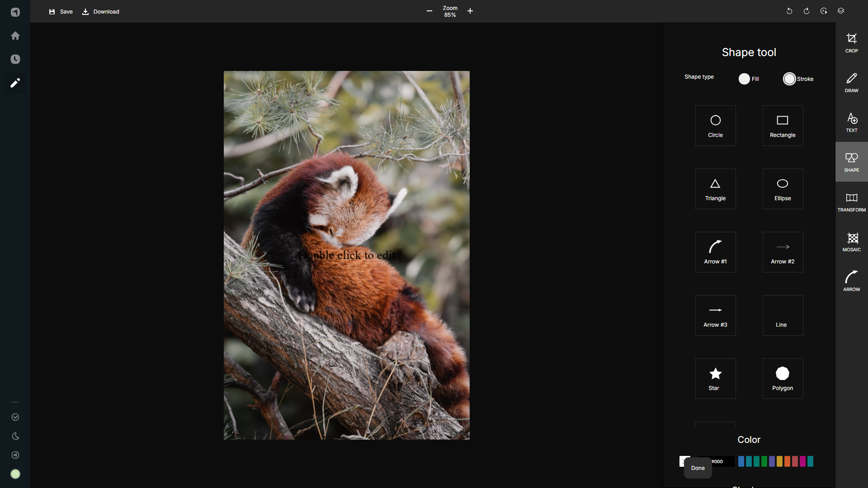
Task: Undo the last action
Action: pyautogui.click(x=789, y=11)
